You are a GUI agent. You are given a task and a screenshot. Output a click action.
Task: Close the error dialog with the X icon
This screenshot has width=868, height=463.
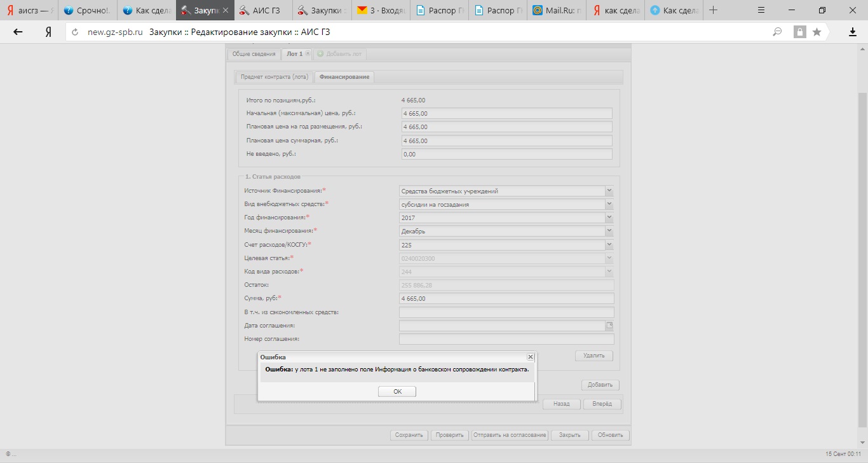(x=530, y=357)
